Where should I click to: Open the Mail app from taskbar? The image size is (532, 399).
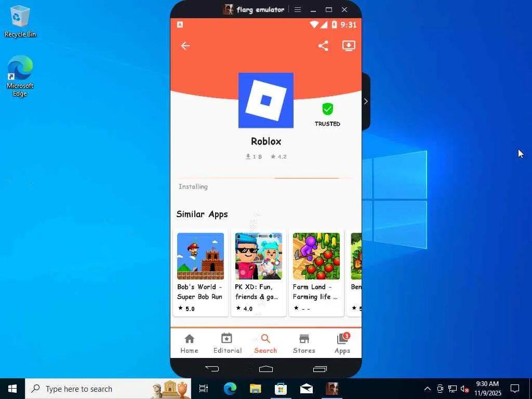(x=307, y=389)
